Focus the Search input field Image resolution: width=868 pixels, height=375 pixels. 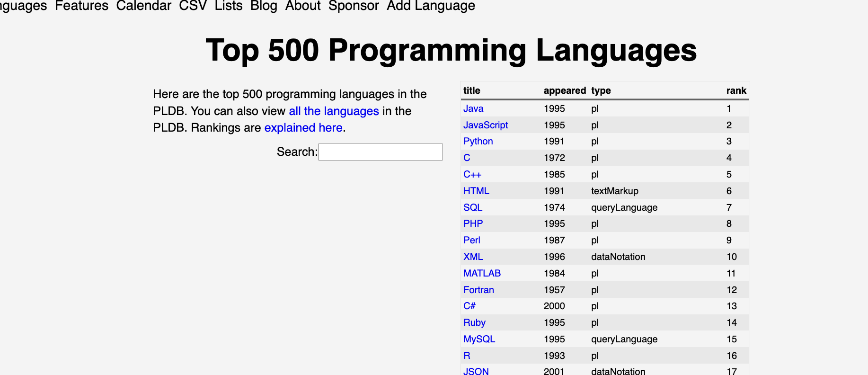coord(381,152)
